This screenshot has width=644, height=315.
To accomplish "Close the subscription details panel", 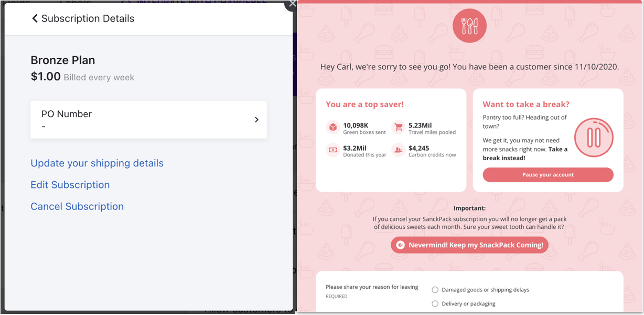I will (292, 3).
